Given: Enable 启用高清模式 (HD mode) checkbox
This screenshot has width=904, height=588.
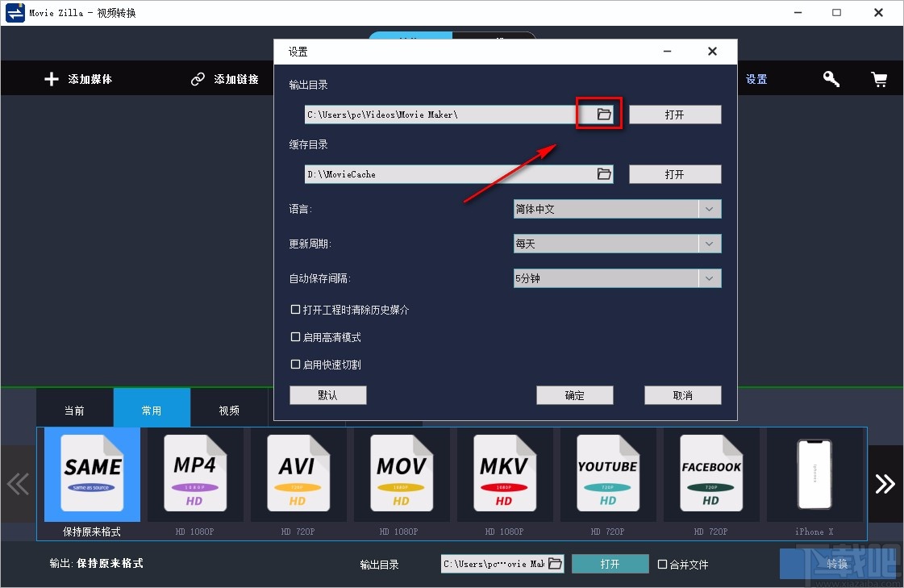Looking at the screenshot, I should 296,337.
